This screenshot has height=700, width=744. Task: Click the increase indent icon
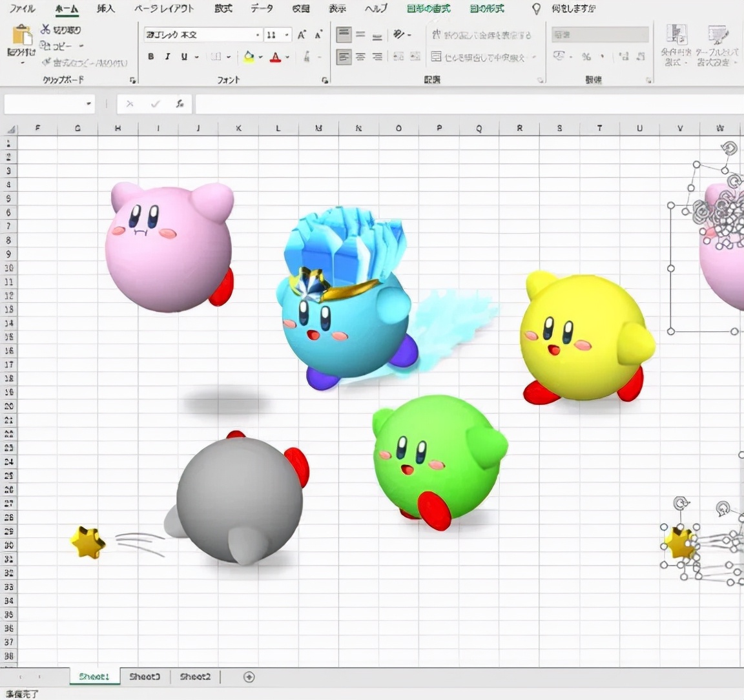pos(415,57)
